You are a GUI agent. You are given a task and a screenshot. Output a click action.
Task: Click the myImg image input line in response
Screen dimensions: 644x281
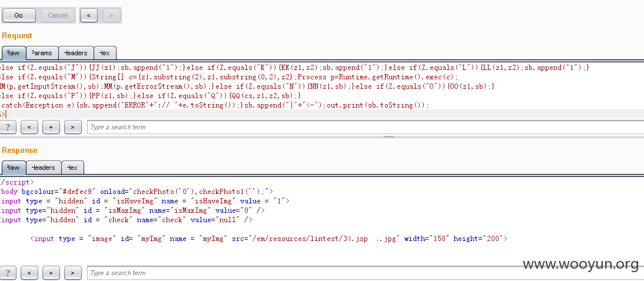click(x=269, y=239)
